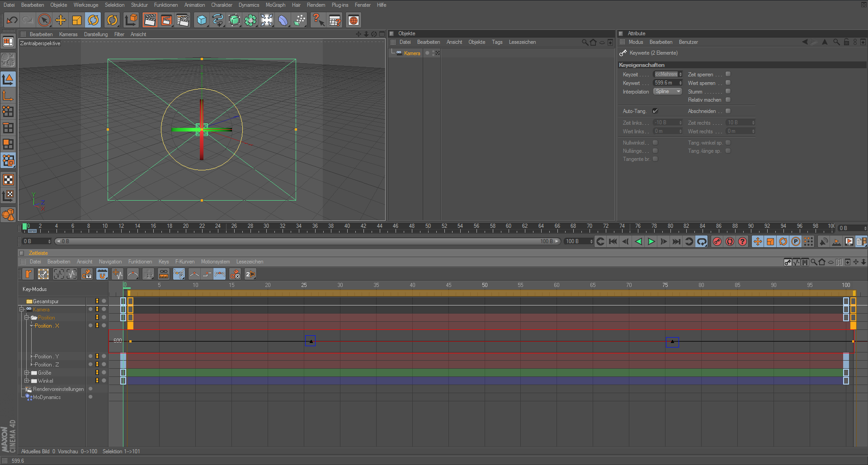The height and width of the screenshot is (465, 868).
Task: Open the MoGraph menu
Action: pos(275,5)
